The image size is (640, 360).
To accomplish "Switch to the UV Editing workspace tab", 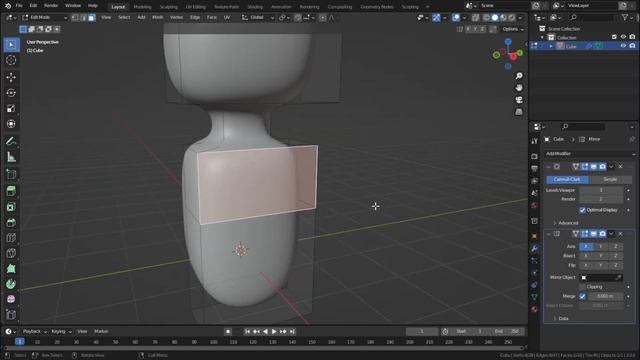I will [x=196, y=7].
